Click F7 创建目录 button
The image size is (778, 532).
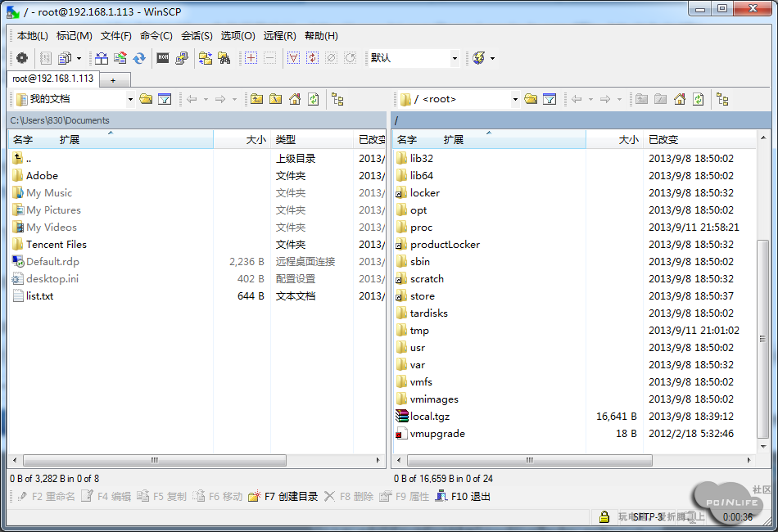coord(284,496)
